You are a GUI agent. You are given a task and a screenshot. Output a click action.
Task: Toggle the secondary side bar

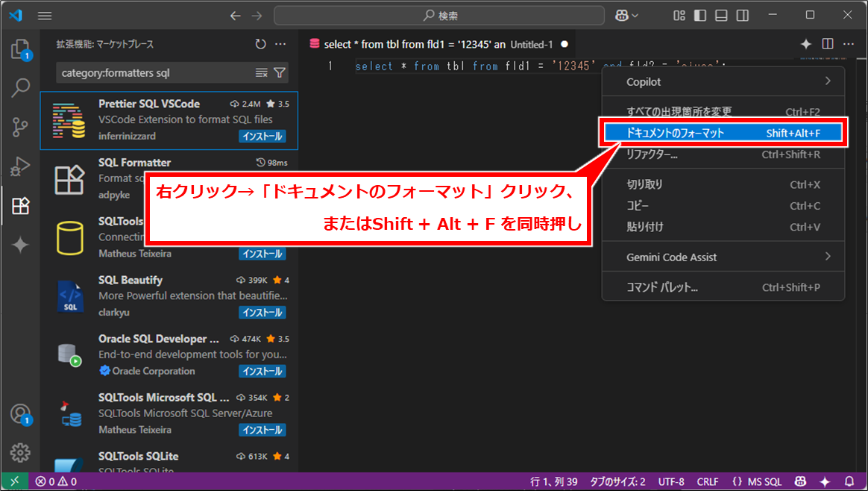pos(743,16)
